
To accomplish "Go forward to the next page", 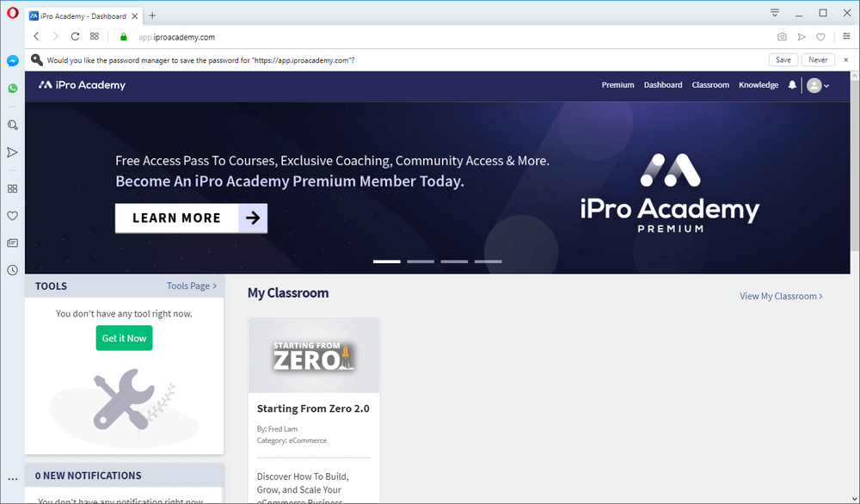I will 55,37.
